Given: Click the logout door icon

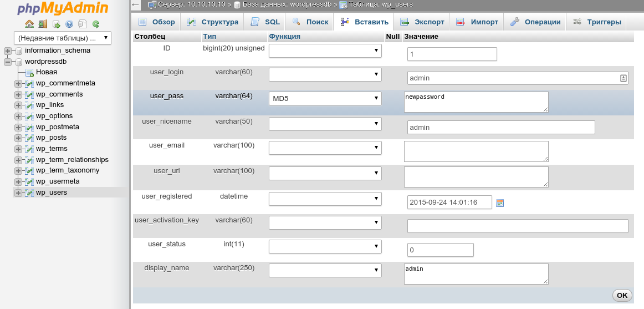Looking at the screenshot, I should click(x=43, y=24).
